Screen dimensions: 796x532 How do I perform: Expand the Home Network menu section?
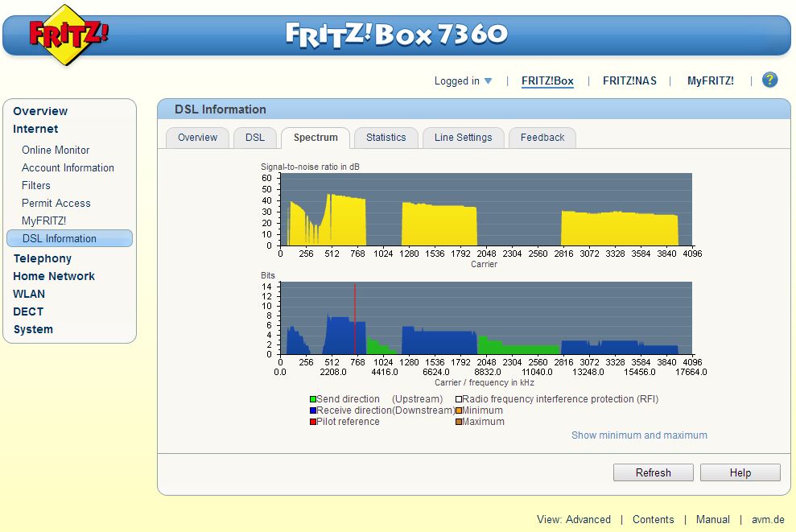click(54, 276)
